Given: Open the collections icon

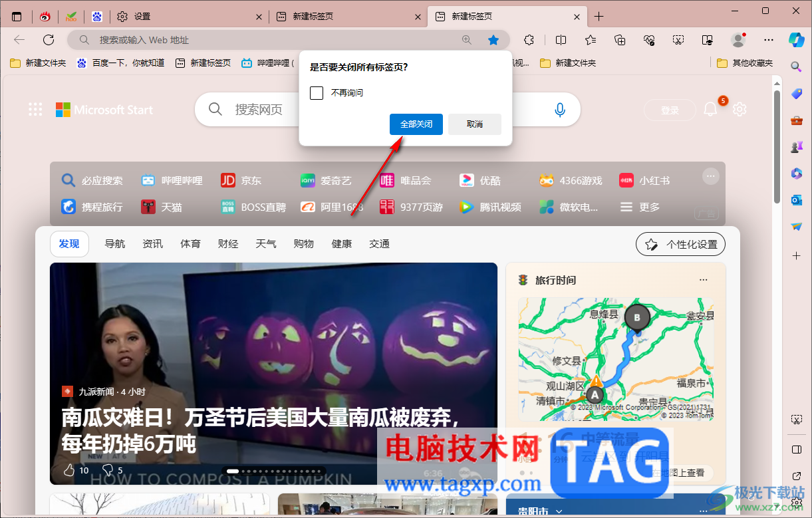Looking at the screenshot, I should pos(620,40).
